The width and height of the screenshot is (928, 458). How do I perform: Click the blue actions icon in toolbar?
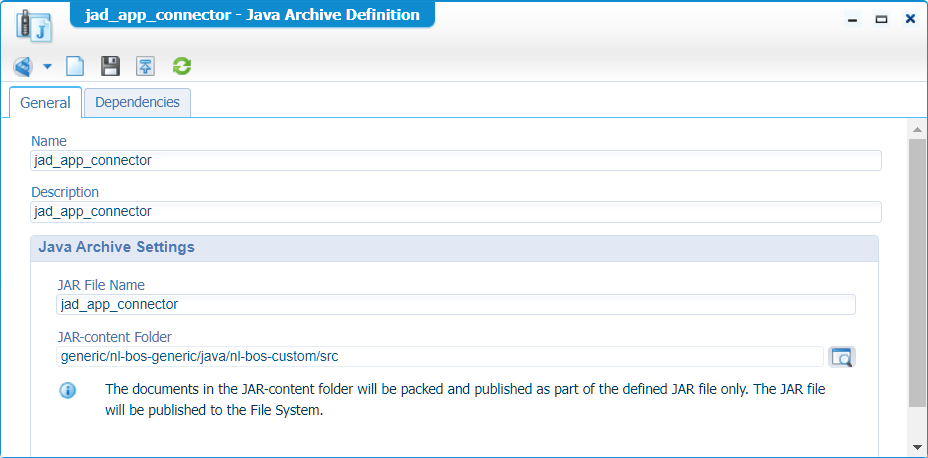(x=23, y=67)
